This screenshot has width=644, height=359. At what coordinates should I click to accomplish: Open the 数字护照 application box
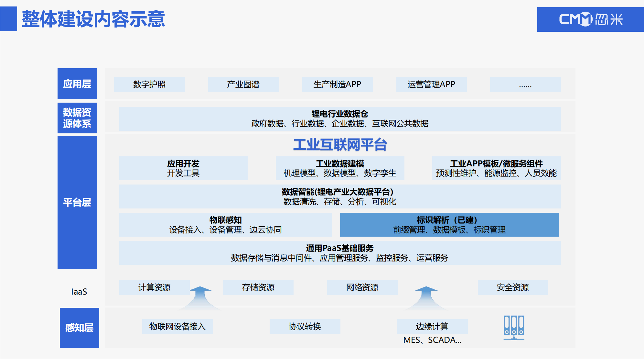click(149, 84)
